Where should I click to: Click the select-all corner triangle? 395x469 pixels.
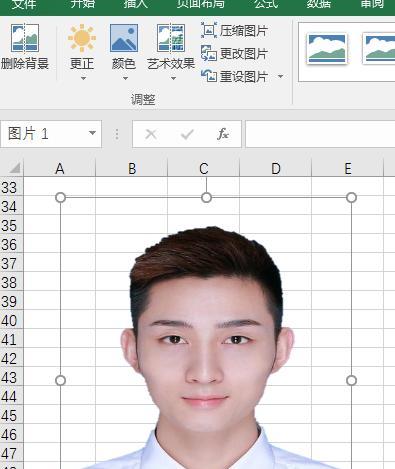(x=15, y=168)
